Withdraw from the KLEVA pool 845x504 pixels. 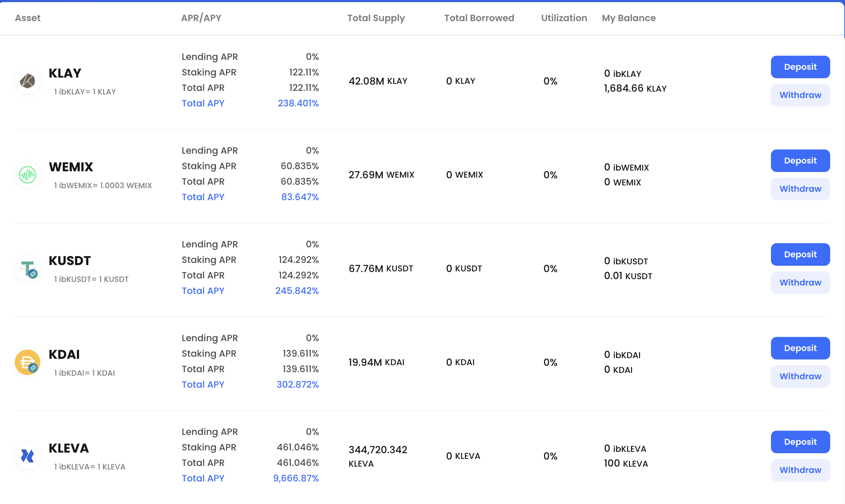(x=800, y=470)
